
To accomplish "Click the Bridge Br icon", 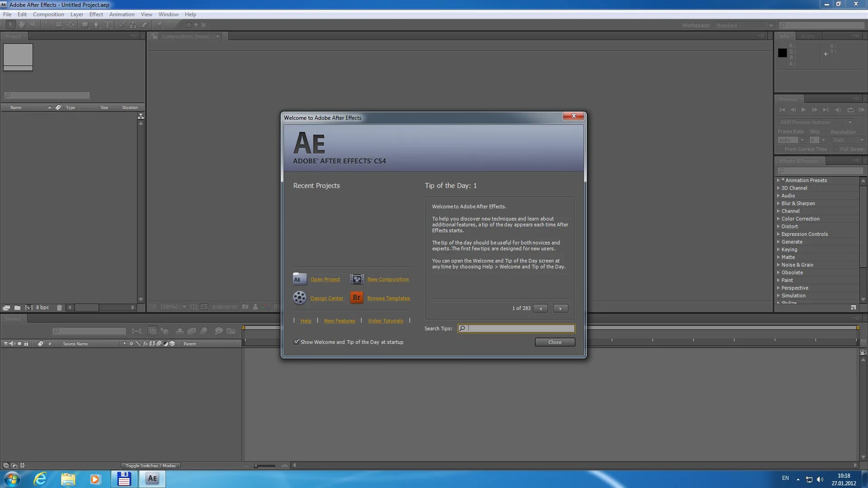I will tap(357, 298).
